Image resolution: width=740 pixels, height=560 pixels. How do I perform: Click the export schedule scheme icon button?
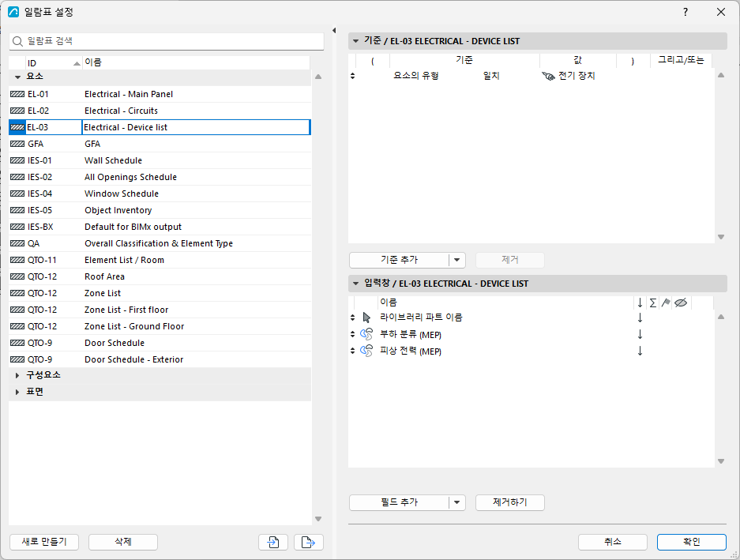pos(309,542)
